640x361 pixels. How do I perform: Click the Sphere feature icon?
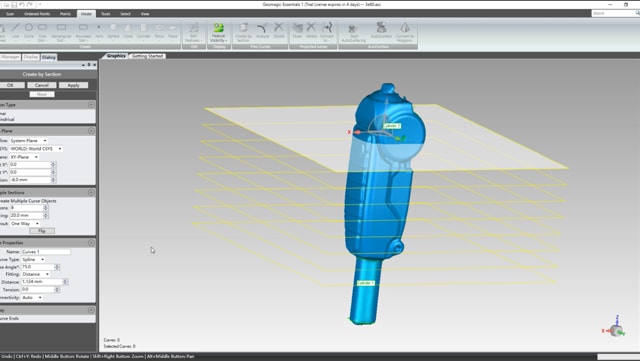click(113, 31)
